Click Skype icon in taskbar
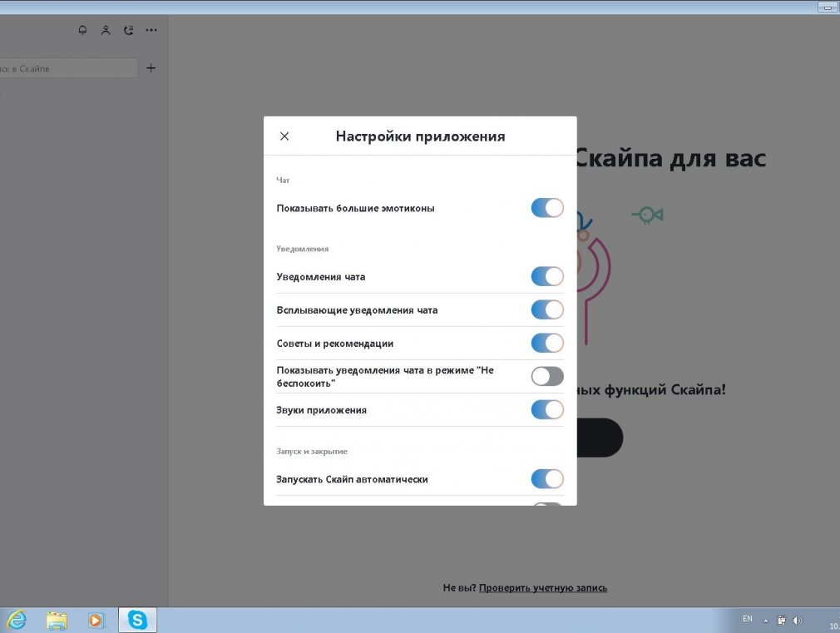The height and width of the screenshot is (633, 840). (x=138, y=621)
